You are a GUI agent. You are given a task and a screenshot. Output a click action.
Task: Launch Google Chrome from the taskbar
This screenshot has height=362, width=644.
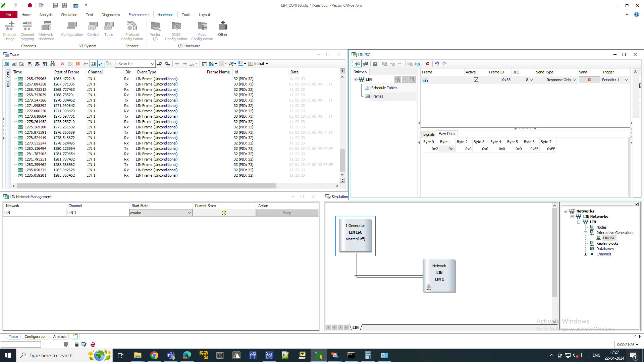coord(154,355)
